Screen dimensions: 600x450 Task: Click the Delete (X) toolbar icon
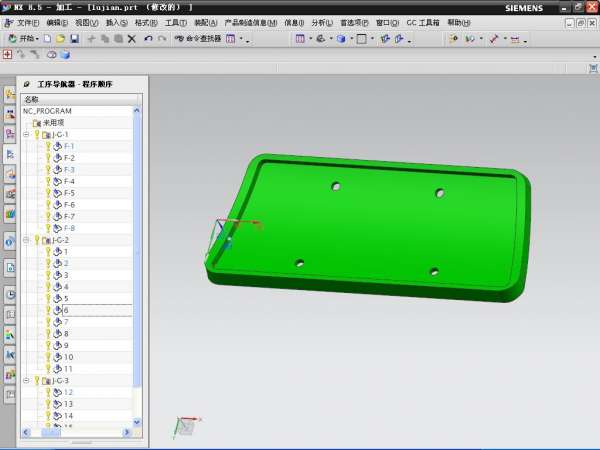[x=131, y=39]
